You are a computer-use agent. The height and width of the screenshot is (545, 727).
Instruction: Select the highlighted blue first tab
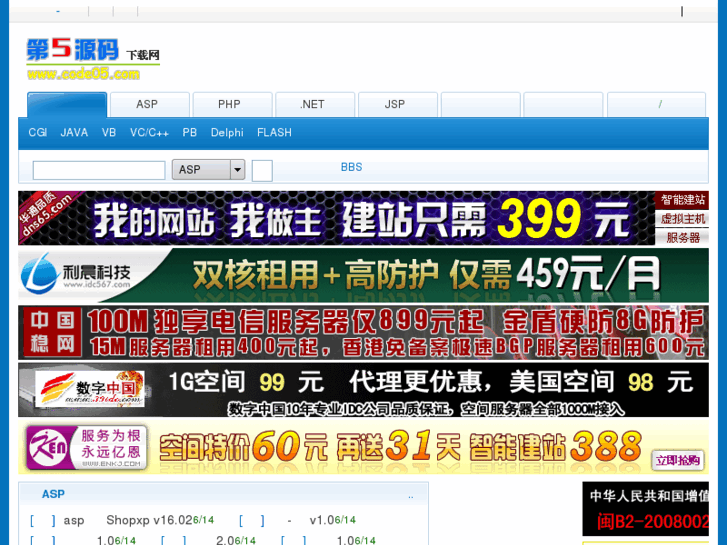pos(67,105)
